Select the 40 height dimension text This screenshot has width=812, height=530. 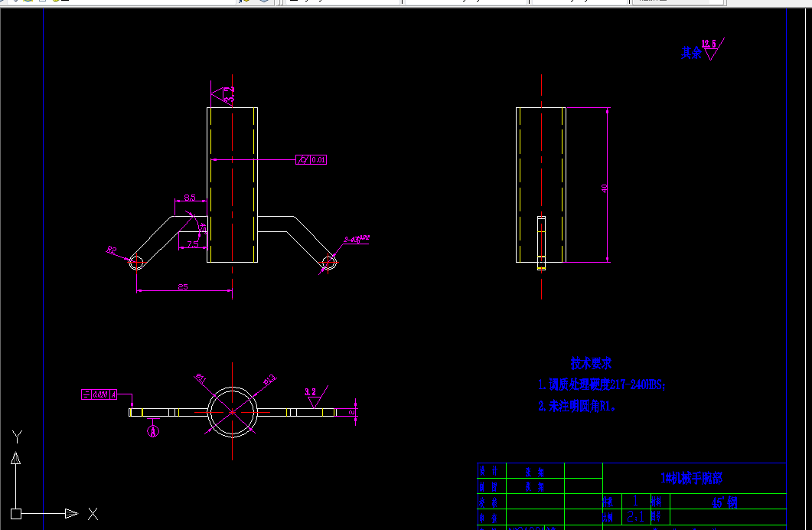coord(605,188)
